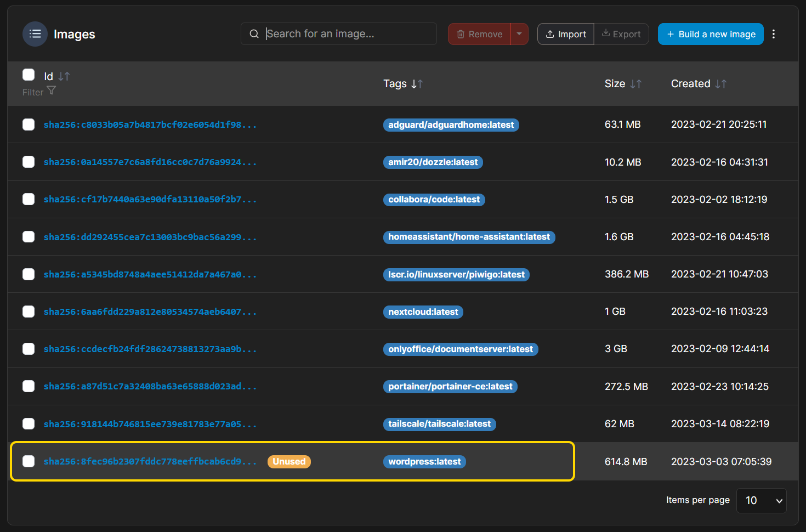Sort by Created column arrows
The width and height of the screenshot is (806, 532).
(x=721, y=84)
